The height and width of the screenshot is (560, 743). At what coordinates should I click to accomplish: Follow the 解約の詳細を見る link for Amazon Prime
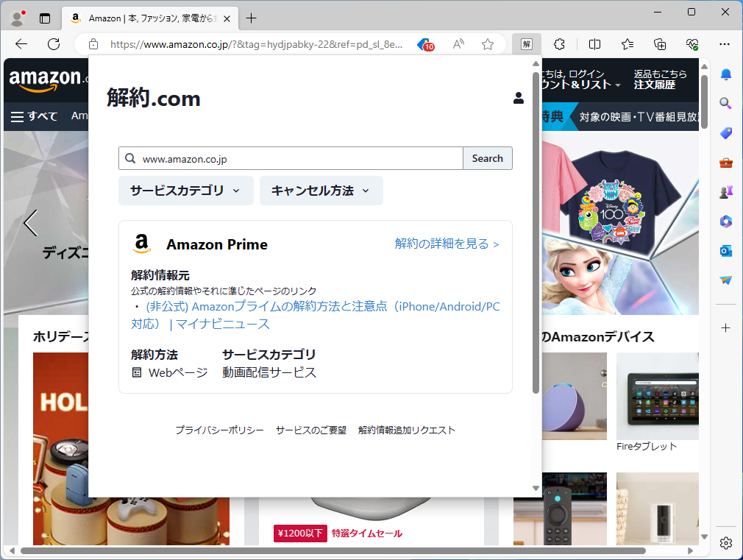(x=447, y=244)
